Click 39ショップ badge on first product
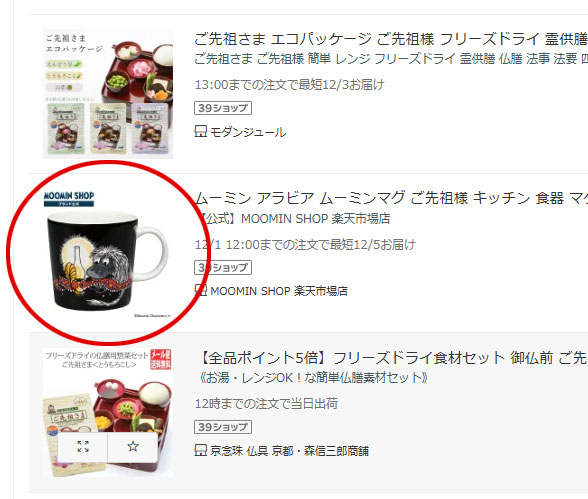The width and height of the screenshot is (588, 499). 223,108
